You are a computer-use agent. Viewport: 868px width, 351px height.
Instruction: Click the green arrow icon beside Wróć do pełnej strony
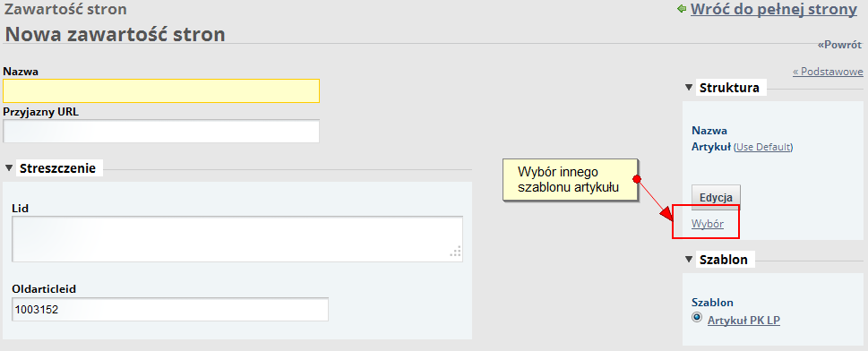[682, 10]
